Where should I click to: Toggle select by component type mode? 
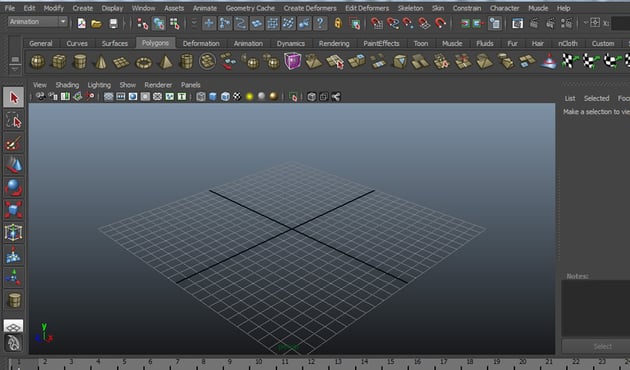[174, 24]
